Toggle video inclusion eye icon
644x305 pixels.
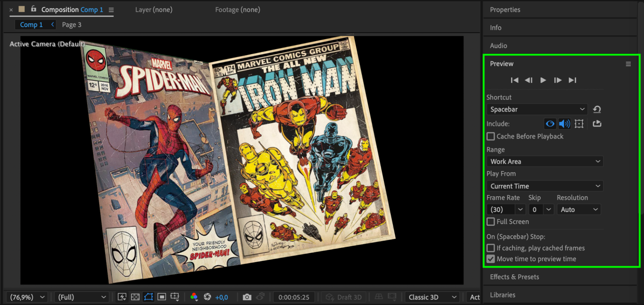coord(550,124)
